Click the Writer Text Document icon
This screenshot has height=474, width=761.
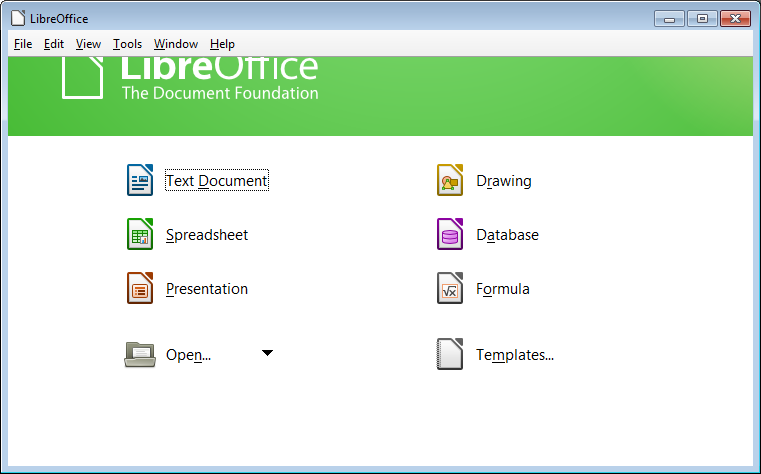pyautogui.click(x=140, y=180)
